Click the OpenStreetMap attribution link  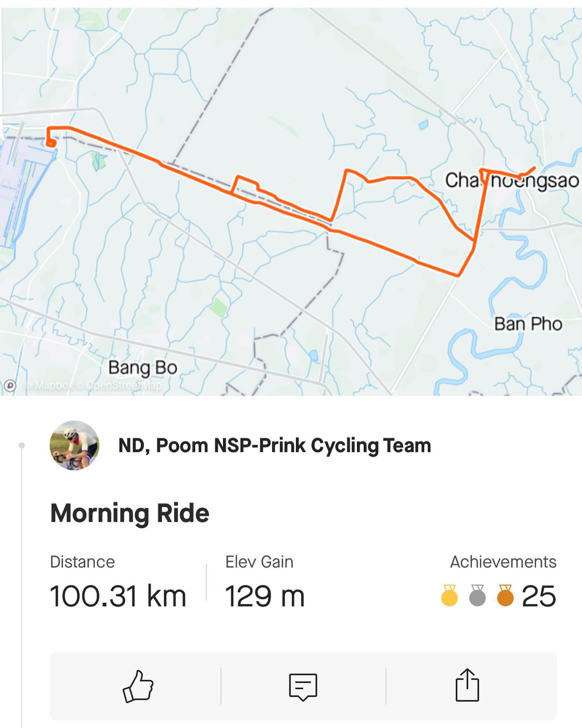pyautogui.click(x=120, y=385)
